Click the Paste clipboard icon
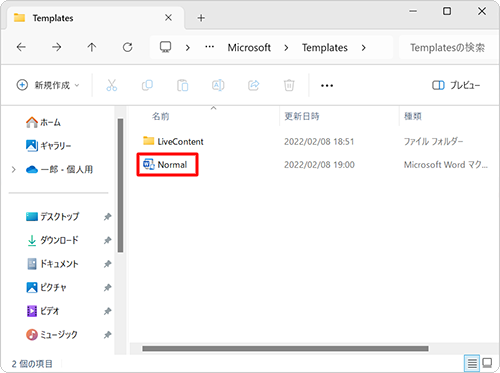Viewport: 500px width, 373px height. tap(183, 85)
